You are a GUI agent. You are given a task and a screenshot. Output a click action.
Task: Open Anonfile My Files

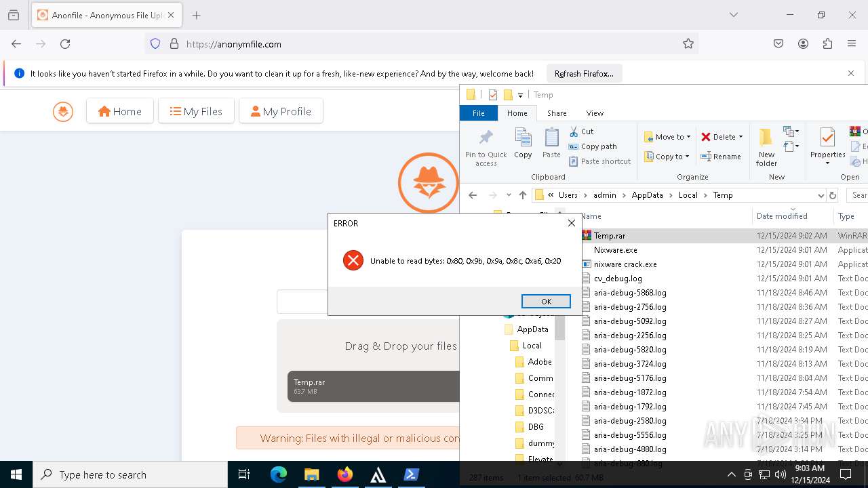(x=196, y=111)
